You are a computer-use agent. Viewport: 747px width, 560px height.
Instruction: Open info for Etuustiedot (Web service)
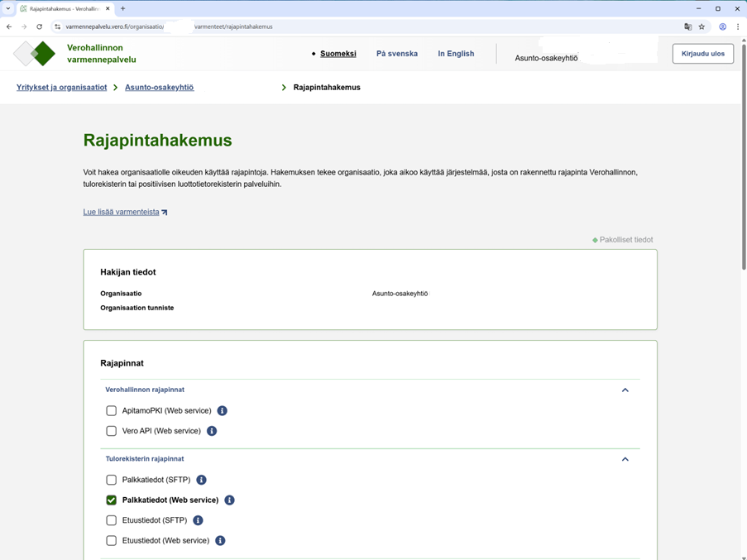tap(220, 541)
